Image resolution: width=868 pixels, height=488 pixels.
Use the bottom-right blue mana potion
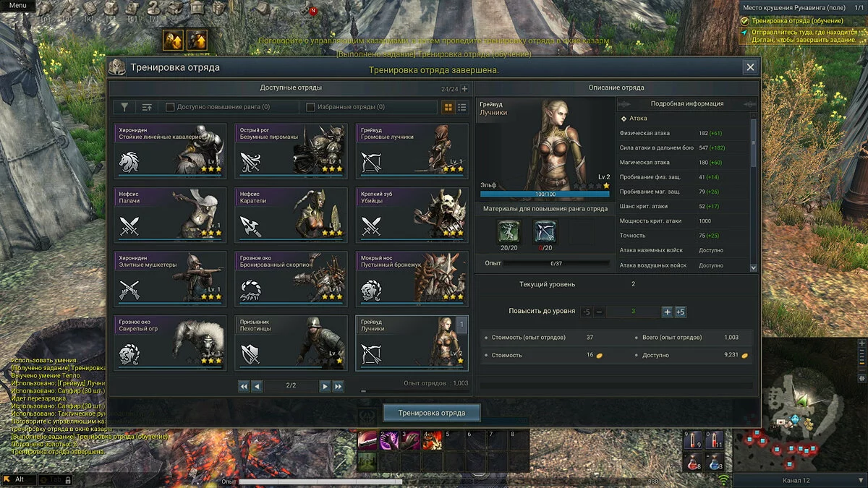pos(715,461)
